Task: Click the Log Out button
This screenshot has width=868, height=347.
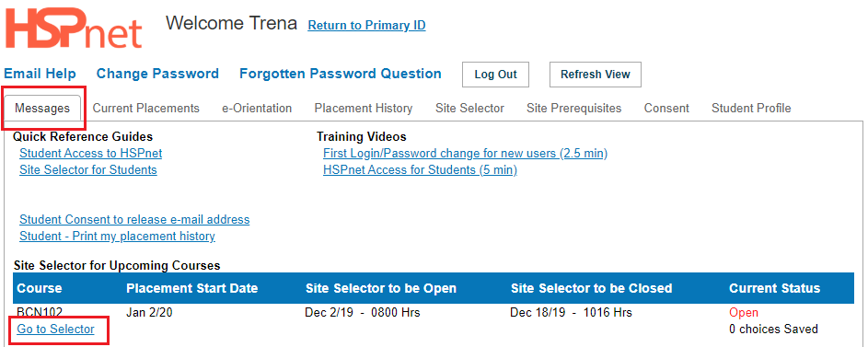Action: pyautogui.click(x=495, y=75)
